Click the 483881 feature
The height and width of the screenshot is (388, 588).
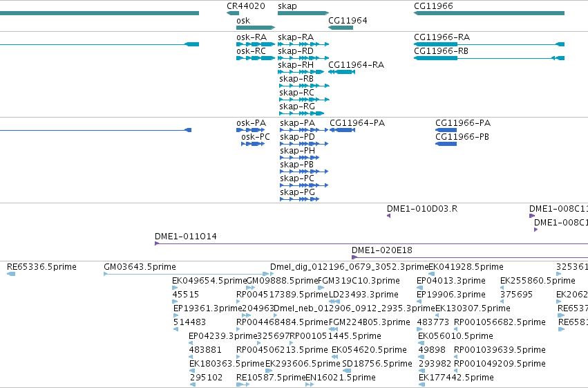pos(191,357)
